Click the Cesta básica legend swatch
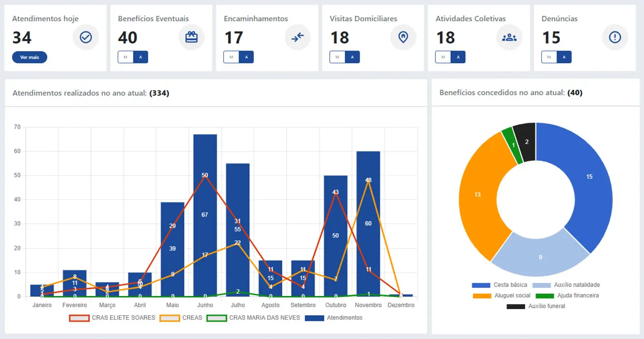 tap(481, 285)
